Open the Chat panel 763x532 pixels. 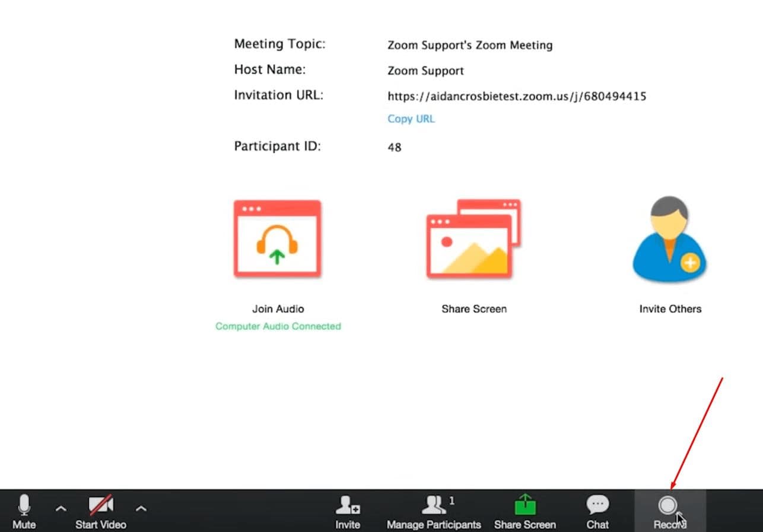(597, 511)
